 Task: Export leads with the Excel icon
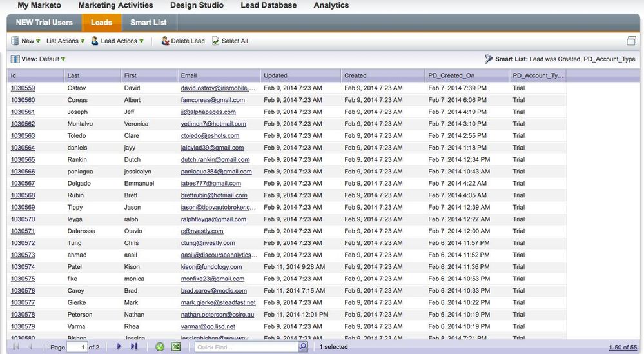175,347
